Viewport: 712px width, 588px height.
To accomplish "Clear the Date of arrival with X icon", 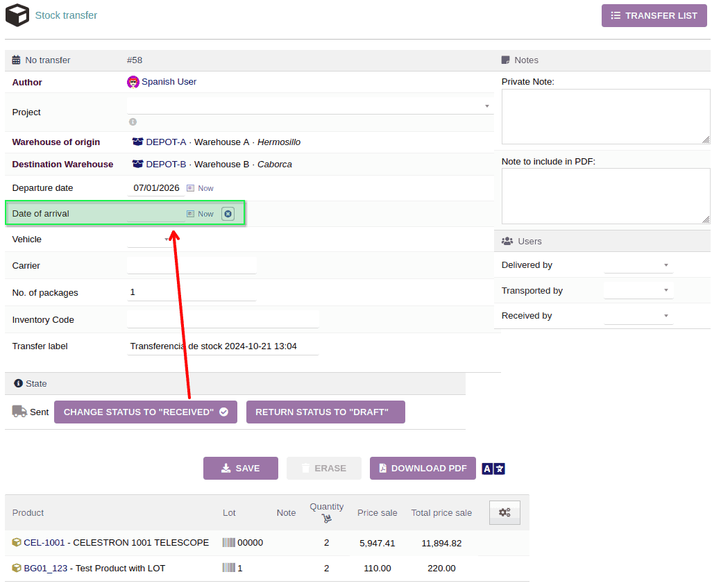I will coord(228,214).
